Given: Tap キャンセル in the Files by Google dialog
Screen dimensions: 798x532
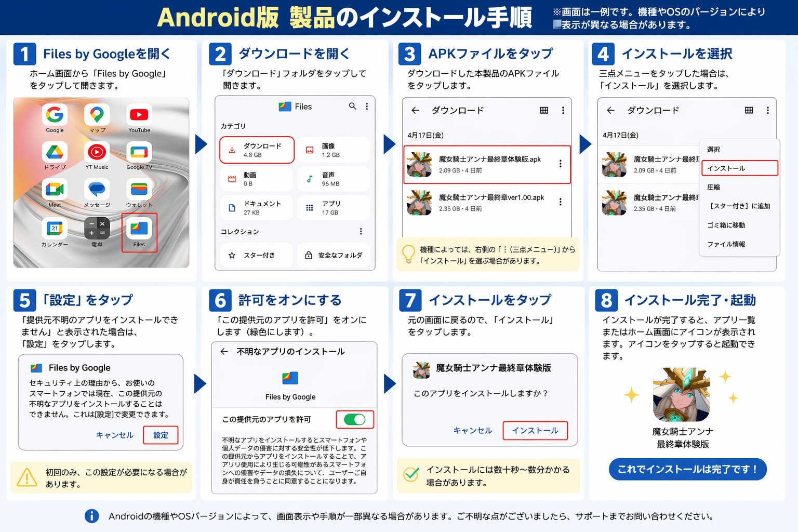Looking at the screenshot, I should [x=115, y=435].
